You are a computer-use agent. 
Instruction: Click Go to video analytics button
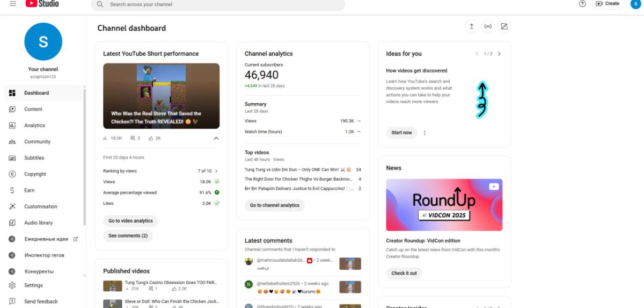tap(130, 221)
